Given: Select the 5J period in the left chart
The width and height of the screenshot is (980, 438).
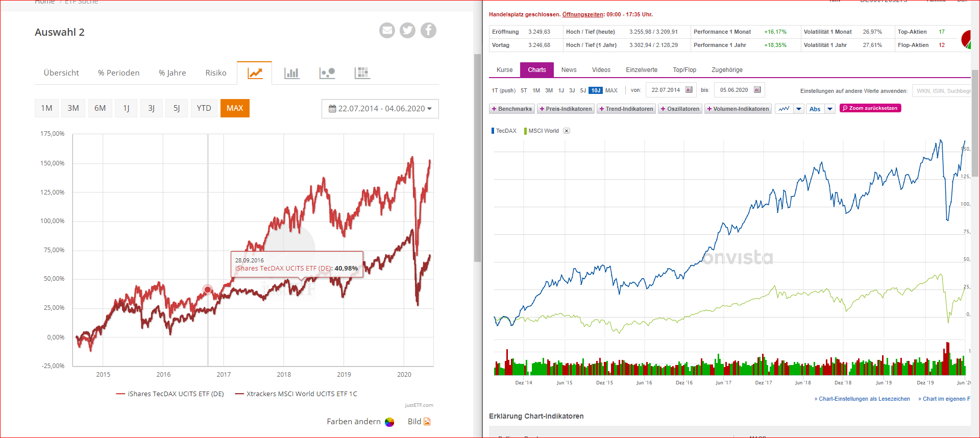Looking at the screenshot, I should [177, 108].
